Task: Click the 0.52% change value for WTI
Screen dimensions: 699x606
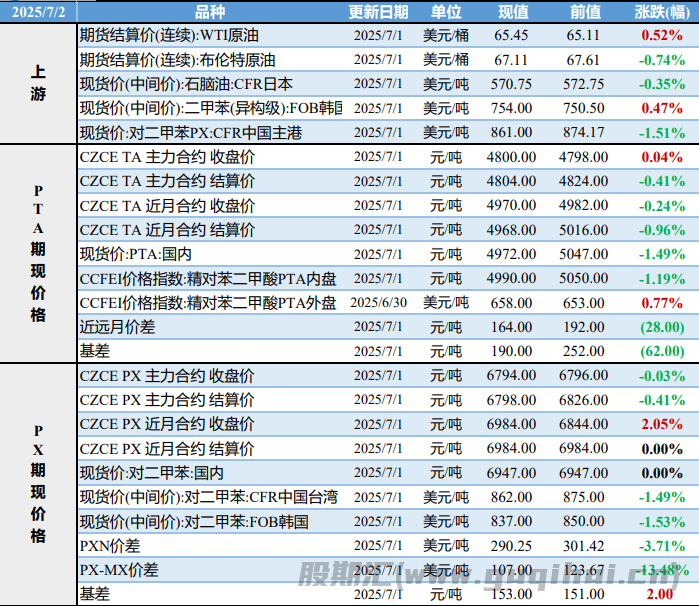Action: click(661, 35)
